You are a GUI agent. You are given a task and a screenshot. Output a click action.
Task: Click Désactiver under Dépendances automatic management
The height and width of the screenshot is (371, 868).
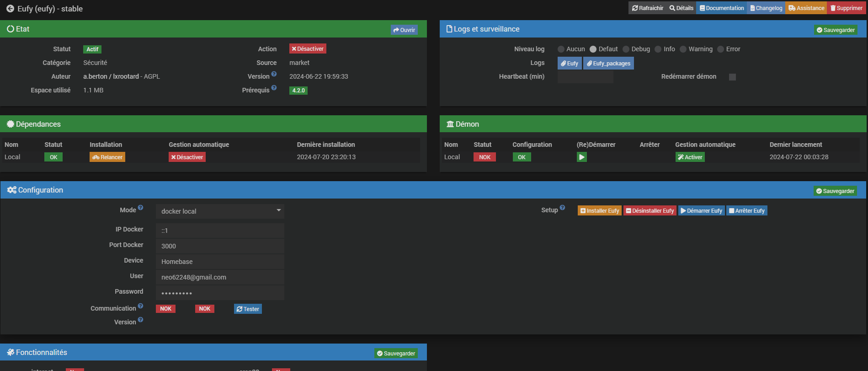point(187,157)
